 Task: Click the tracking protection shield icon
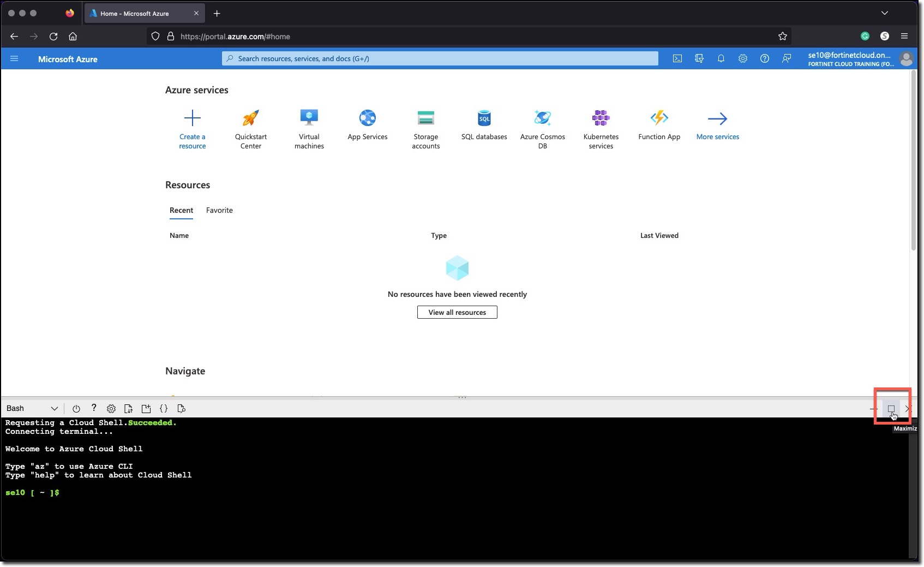coord(155,37)
